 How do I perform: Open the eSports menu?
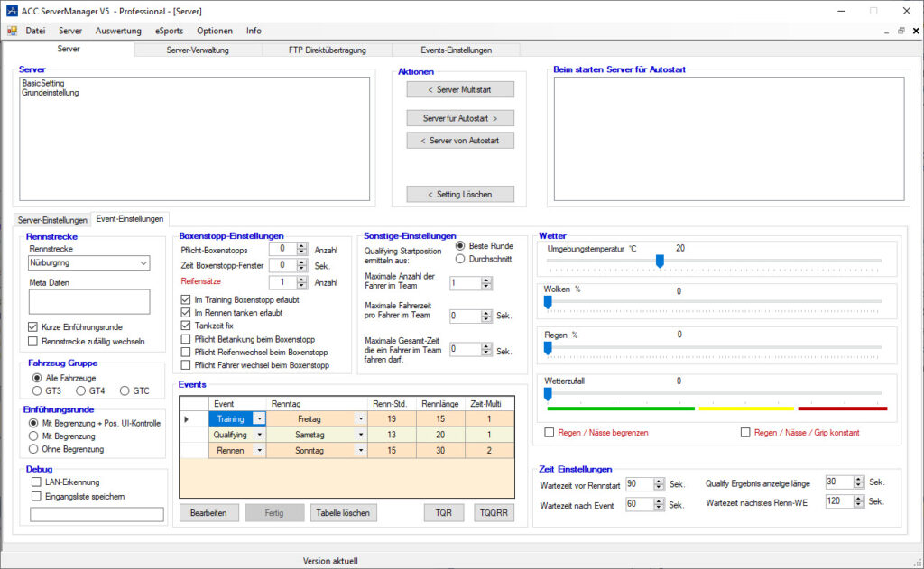tap(169, 31)
